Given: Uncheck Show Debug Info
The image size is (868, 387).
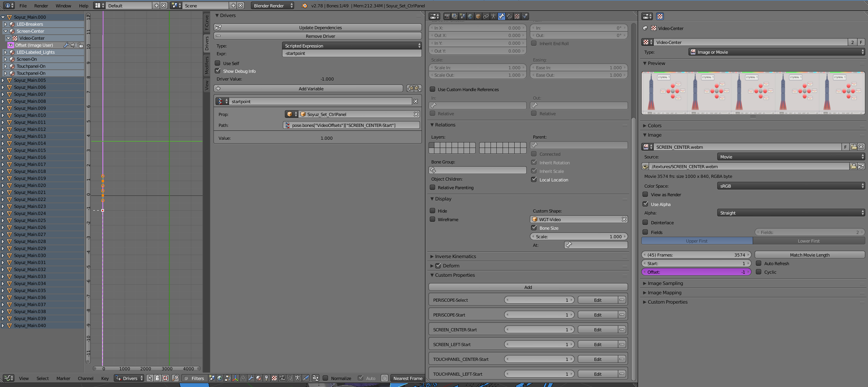Looking at the screenshot, I should point(218,71).
